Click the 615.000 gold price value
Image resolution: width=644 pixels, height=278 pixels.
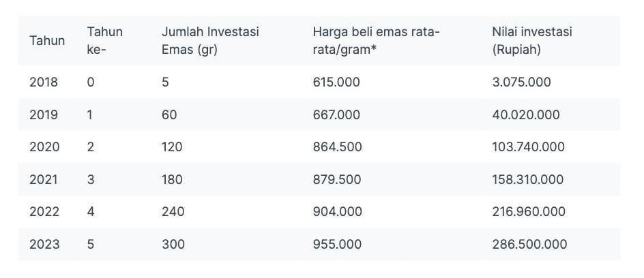pyautogui.click(x=336, y=82)
